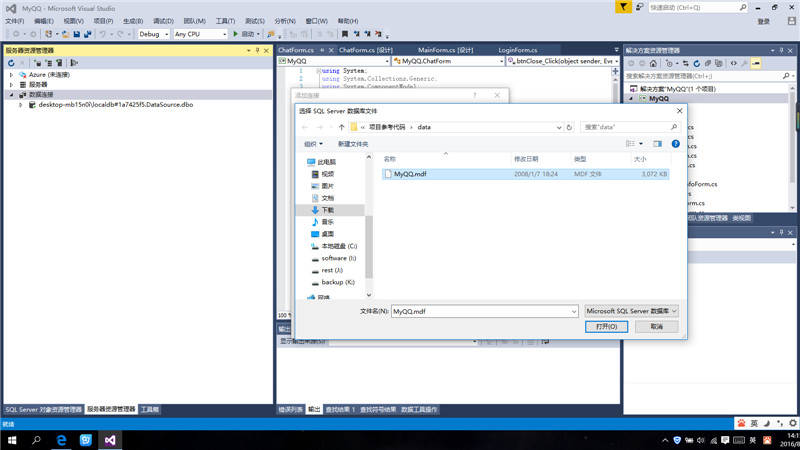Screen dimensions: 800x450
Task: Click the green Start debugging arrow
Action: 236,34
